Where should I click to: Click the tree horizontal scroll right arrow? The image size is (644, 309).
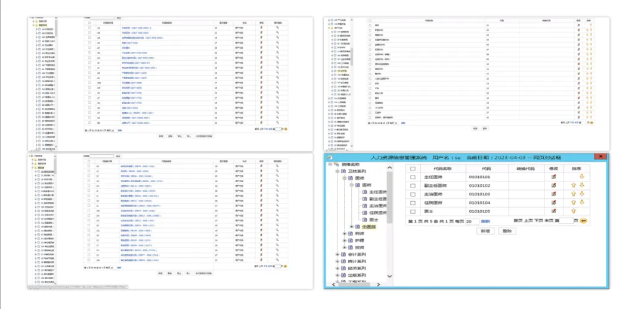pyautogui.click(x=378, y=284)
